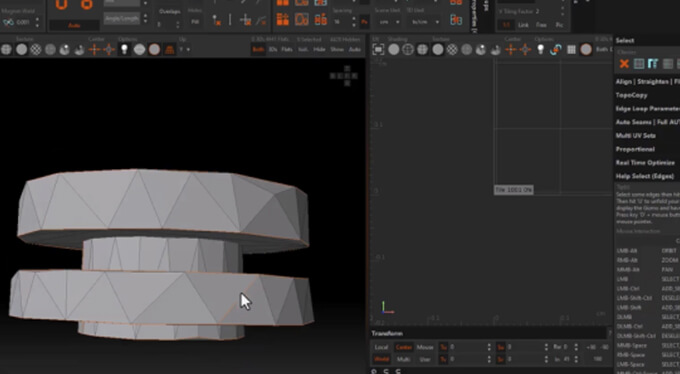Toggle Both visibility mode in 3D viewport
Viewport: 680px width, 374px height.
pyautogui.click(x=258, y=49)
